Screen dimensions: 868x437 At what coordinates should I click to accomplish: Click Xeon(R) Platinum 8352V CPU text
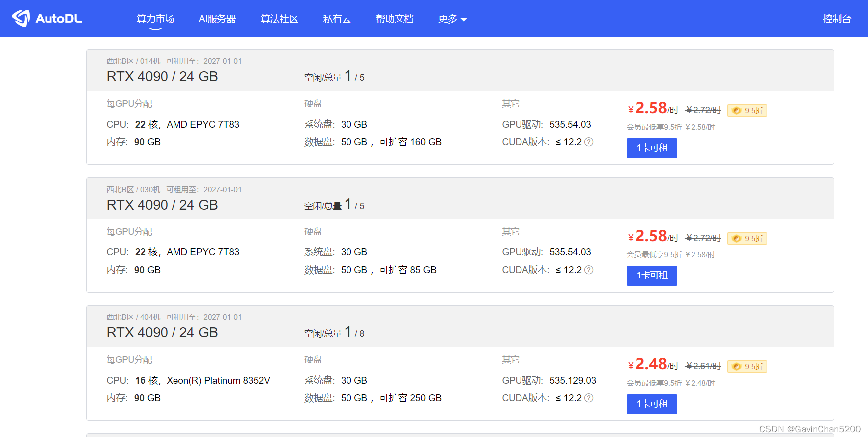218,380
